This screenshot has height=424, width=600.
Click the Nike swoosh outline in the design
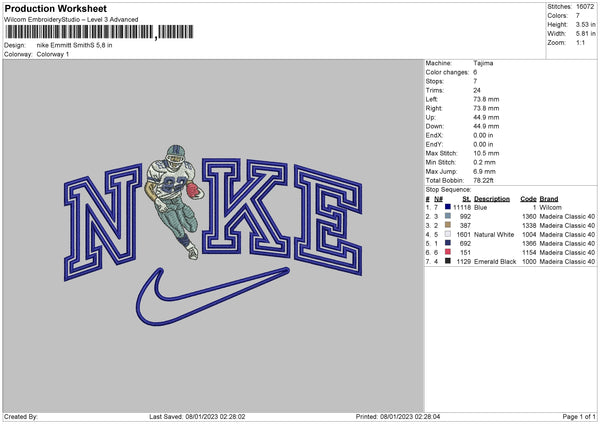[x=212, y=296]
